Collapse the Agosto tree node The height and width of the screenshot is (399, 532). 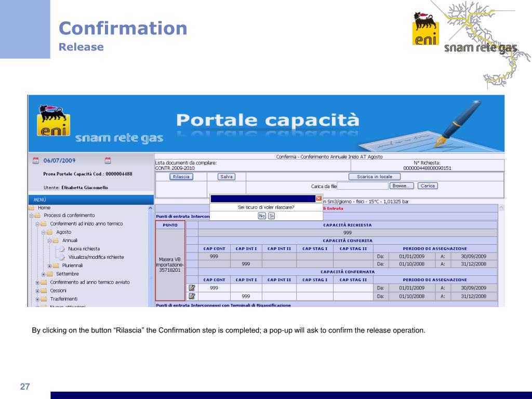[44, 232]
